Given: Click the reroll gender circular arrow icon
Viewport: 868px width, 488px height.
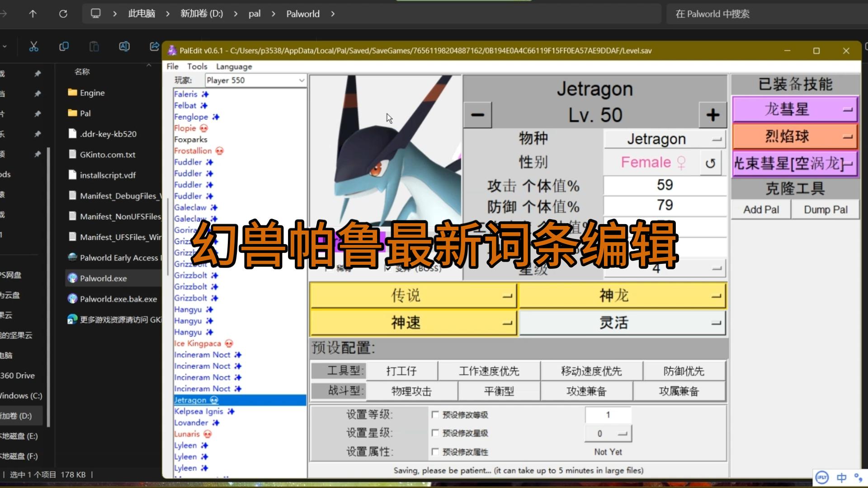Looking at the screenshot, I should click(x=710, y=163).
